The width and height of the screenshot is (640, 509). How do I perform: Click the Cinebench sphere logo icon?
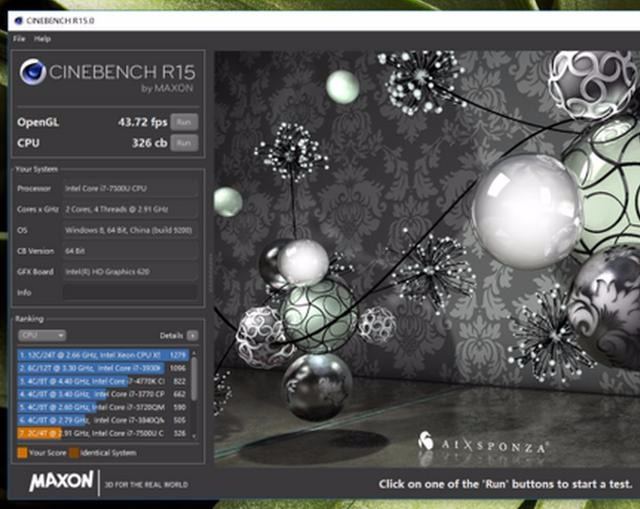click(35, 74)
